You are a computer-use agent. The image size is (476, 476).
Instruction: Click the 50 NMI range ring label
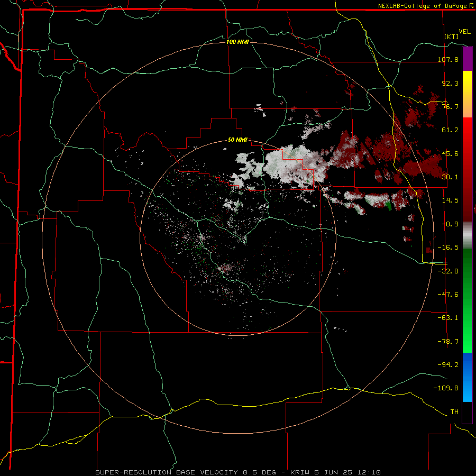(x=237, y=140)
